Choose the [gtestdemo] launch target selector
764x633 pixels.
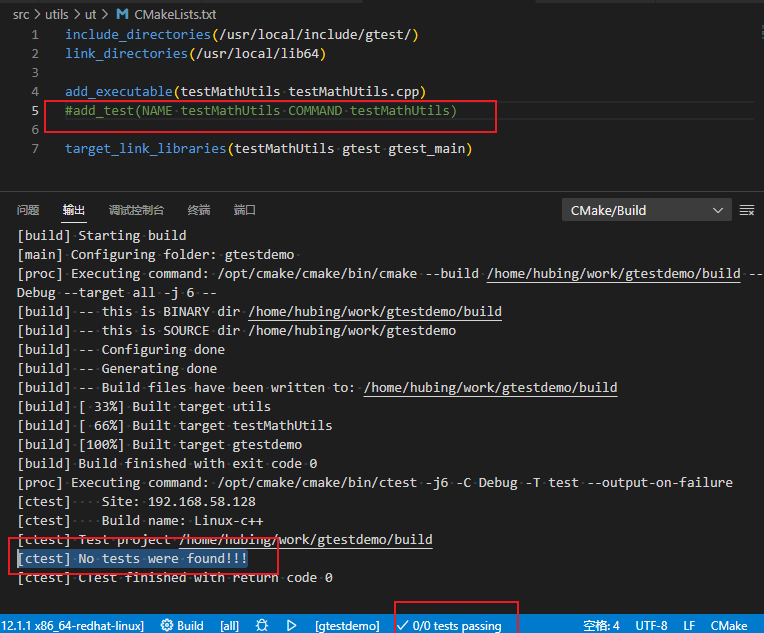(x=347, y=625)
